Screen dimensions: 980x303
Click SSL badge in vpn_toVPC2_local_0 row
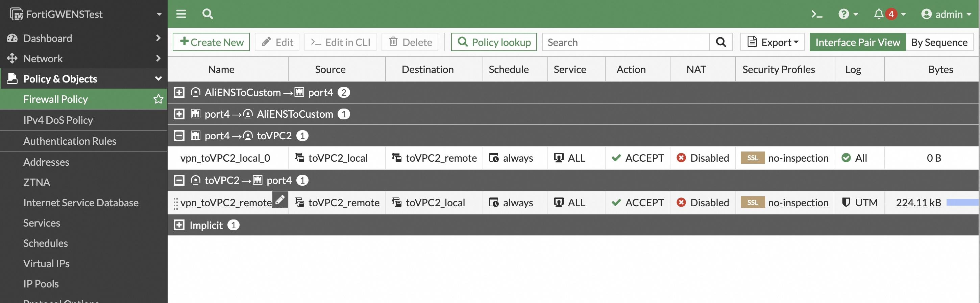[753, 158]
